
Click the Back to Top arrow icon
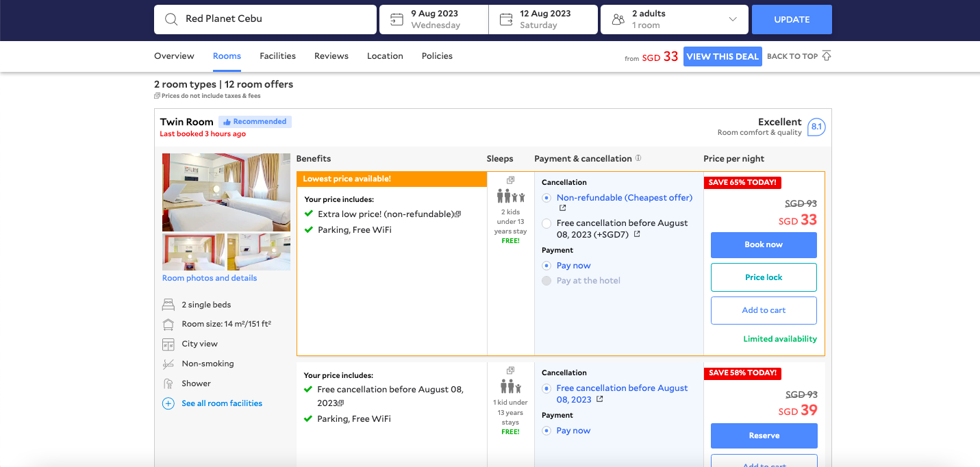[827, 55]
